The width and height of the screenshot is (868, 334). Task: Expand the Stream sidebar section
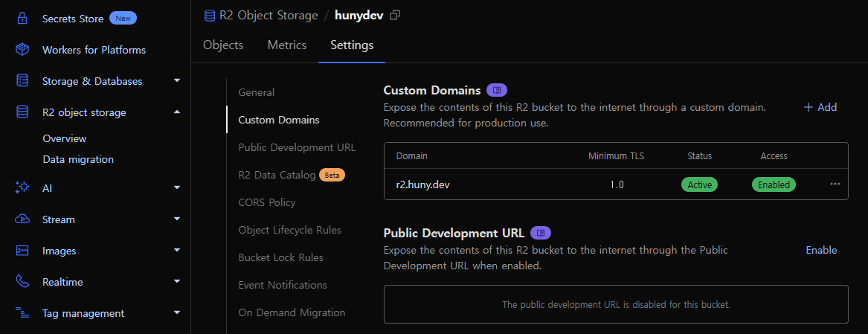point(177,219)
